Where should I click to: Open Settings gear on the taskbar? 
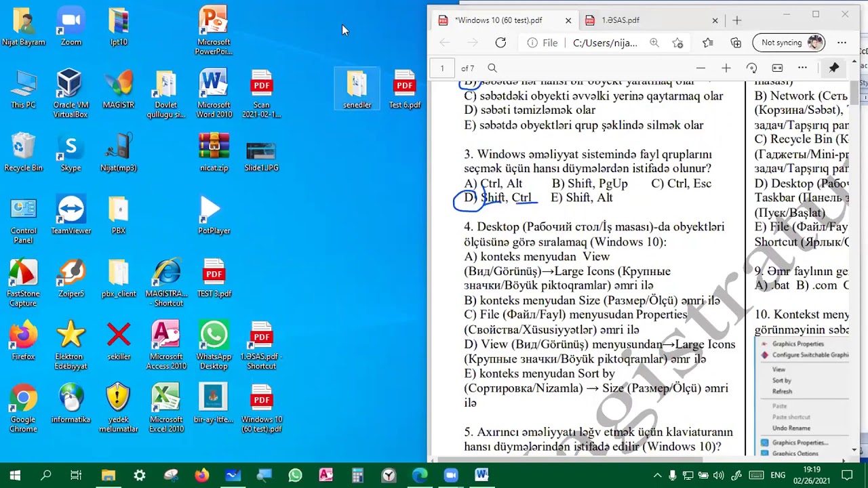tap(139, 475)
